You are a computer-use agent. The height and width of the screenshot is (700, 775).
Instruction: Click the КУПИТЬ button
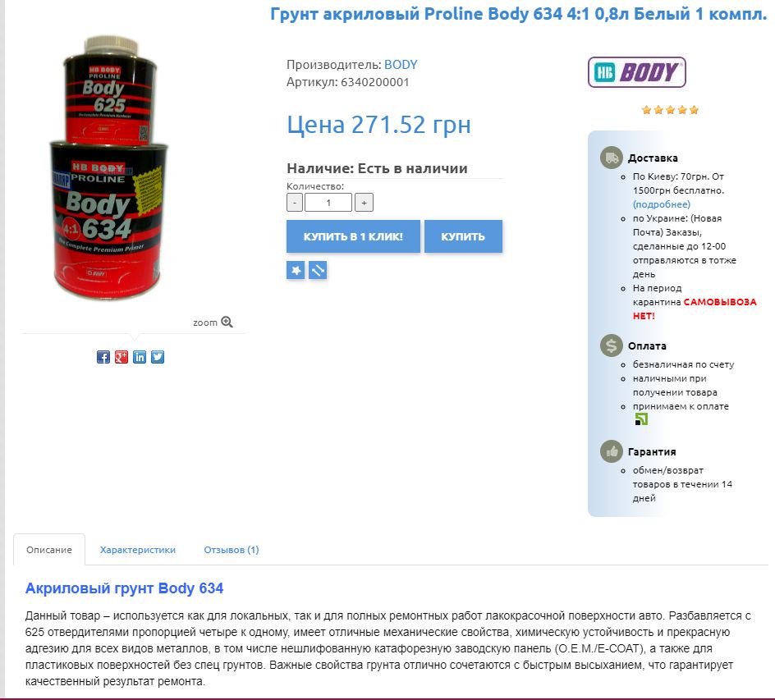click(x=463, y=236)
